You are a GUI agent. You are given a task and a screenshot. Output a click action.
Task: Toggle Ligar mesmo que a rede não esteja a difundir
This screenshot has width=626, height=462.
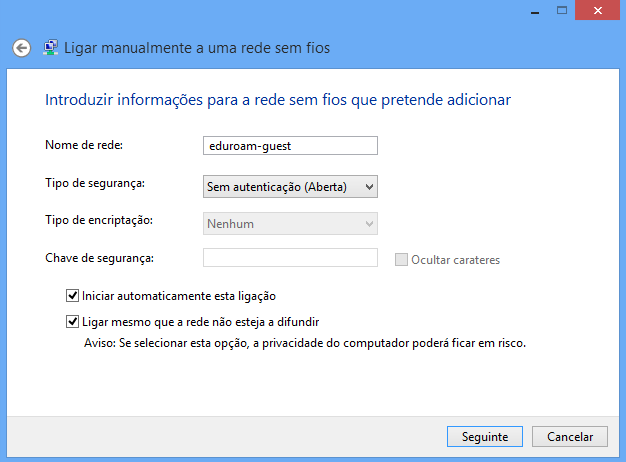(x=72, y=321)
